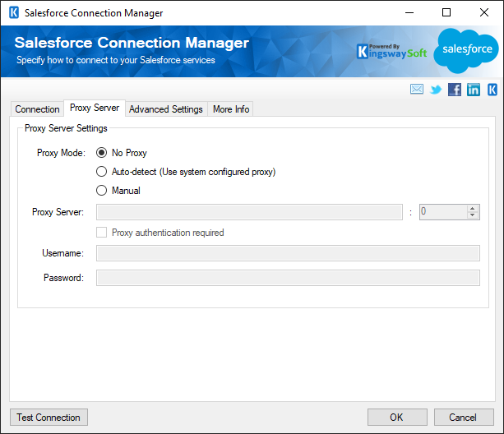Close the Salesforce Connection Manager window
The image size is (504, 434).
pos(484,13)
